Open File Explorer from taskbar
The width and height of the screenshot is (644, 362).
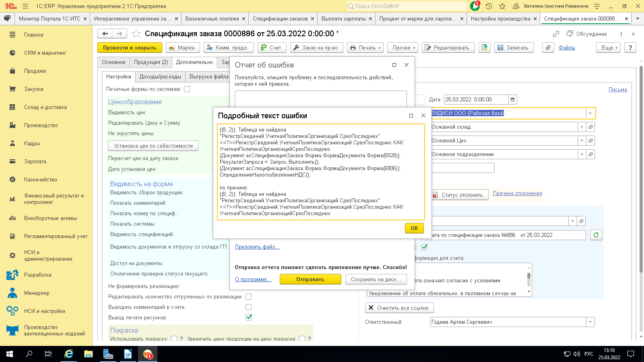[89, 354]
